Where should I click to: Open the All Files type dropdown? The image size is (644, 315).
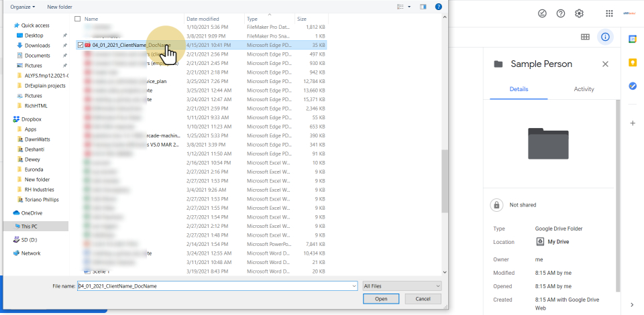pyautogui.click(x=401, y=286)
